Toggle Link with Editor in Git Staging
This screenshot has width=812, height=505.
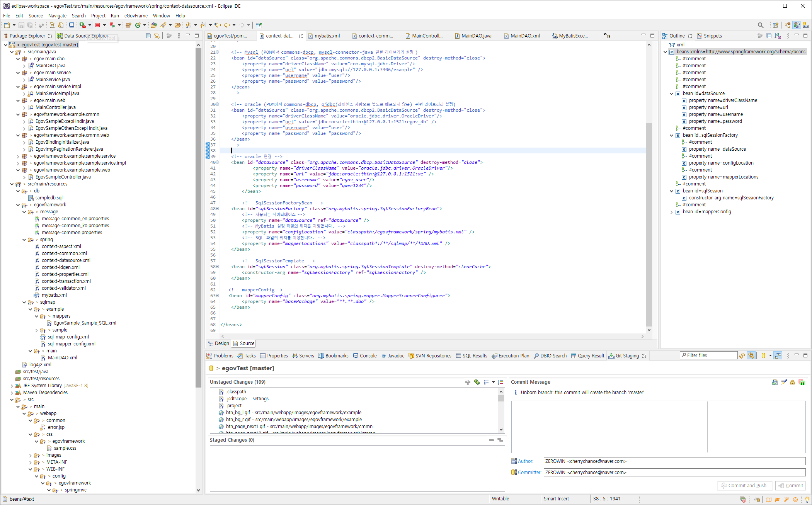pyautogui.click(x=751, y=355)
